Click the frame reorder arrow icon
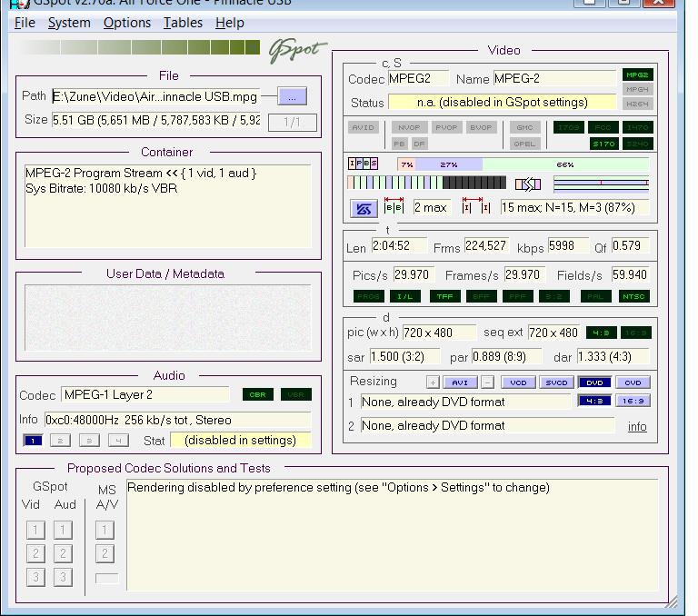The height and width of the screenshot is (616, 698). (x=527, y=184)
